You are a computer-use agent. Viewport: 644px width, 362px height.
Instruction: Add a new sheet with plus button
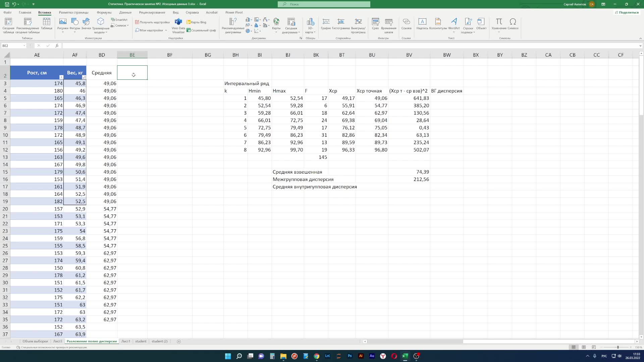179,341
